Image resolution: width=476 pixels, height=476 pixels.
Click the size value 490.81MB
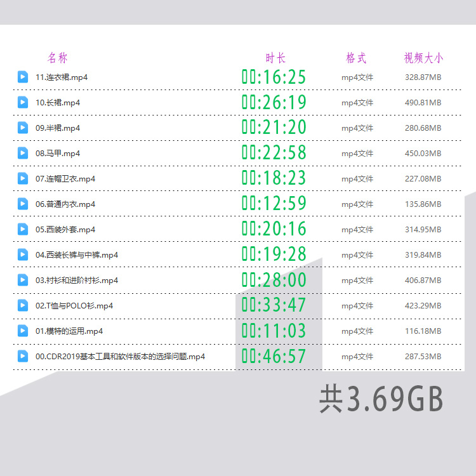(423, 103)
